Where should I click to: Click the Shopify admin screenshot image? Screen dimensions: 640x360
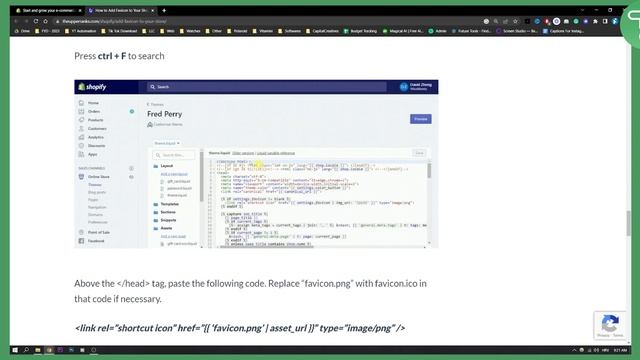tap(256, 164)
